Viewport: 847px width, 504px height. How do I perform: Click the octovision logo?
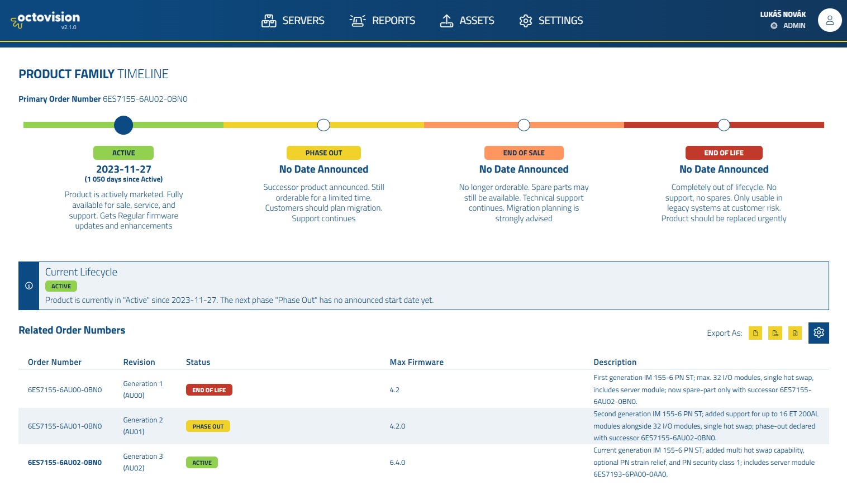pyautogui.click(x=45, y=20)
